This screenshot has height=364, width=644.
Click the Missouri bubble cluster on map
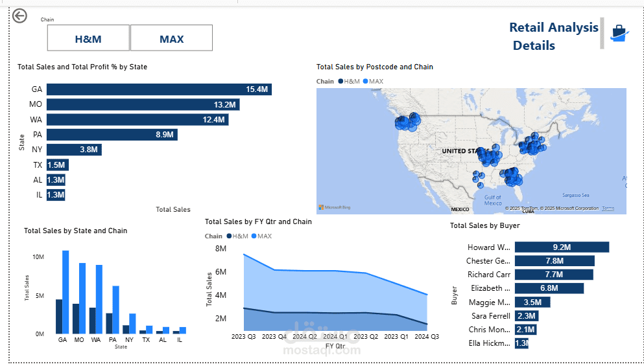point(490,155)
